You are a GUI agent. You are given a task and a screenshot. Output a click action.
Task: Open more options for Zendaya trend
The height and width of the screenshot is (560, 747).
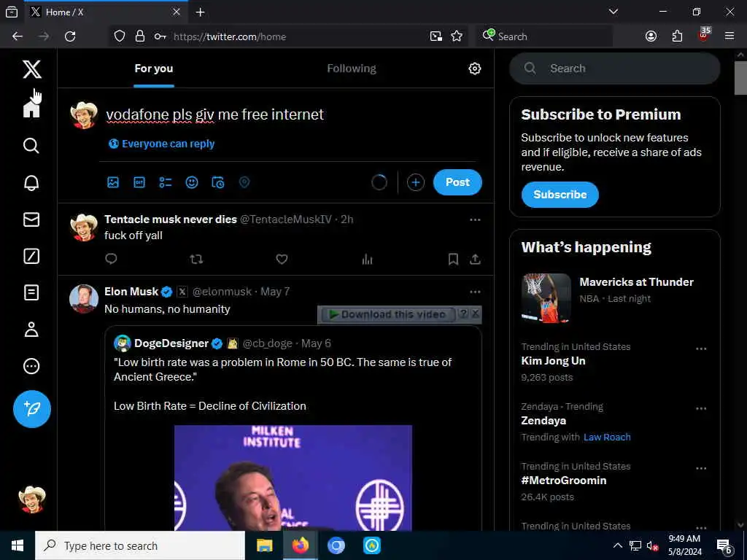click(x=701, y=408)
